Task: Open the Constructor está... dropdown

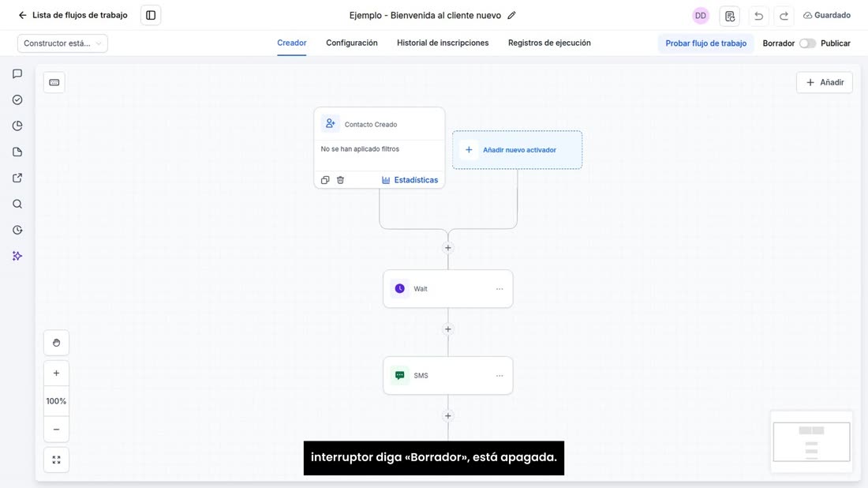Action: tap(62, 43)
